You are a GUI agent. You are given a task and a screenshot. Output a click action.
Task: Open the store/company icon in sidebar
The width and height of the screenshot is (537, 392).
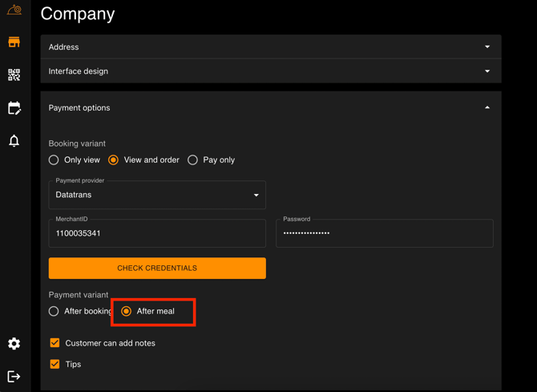(14, 42)
